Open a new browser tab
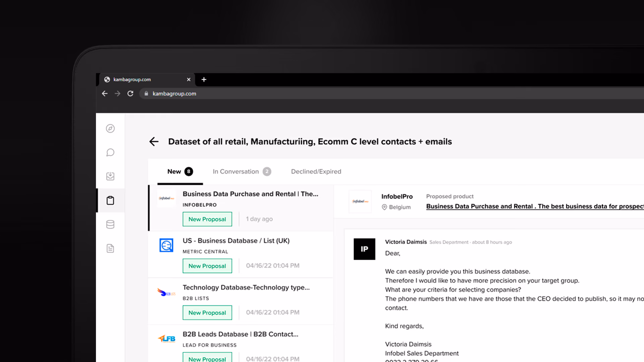The image size is (644, 362). (204, 79)
